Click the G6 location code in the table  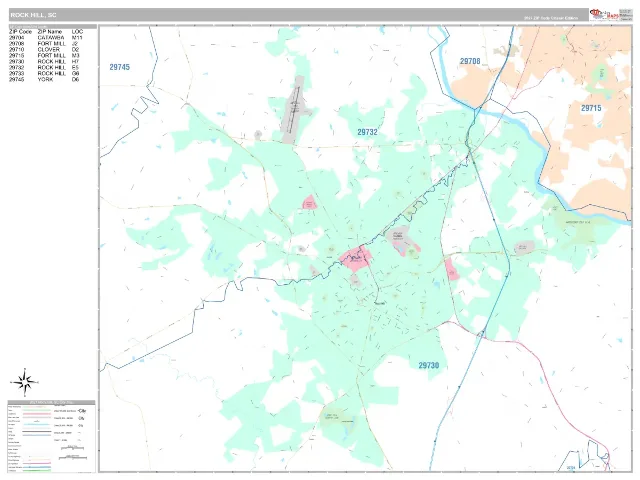tap(76, 73)
